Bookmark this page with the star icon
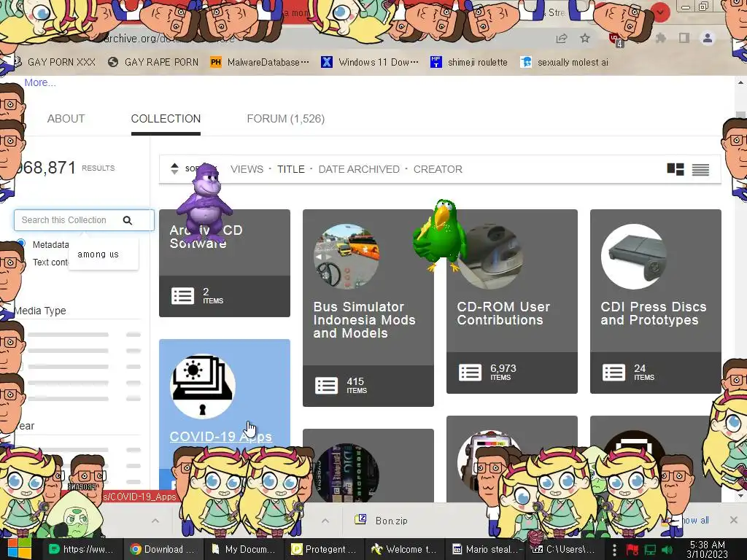 click(x=585, y=38)
